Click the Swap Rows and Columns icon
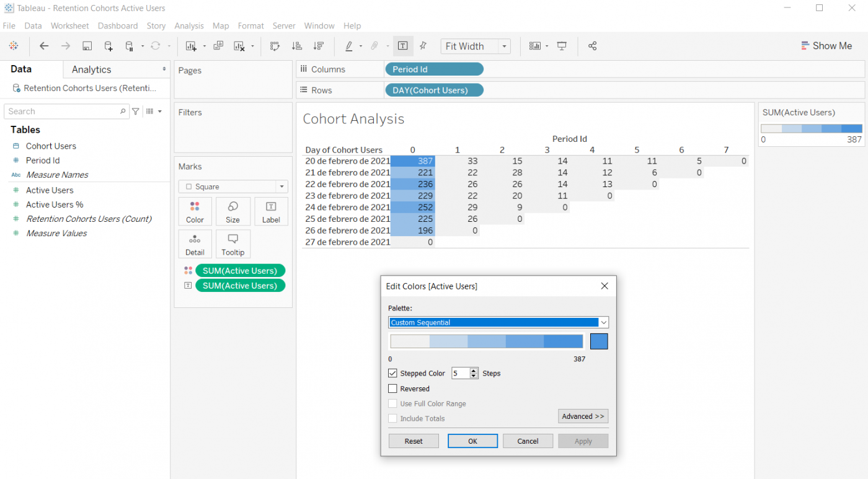Viewport: 868px width, 479px height. pos(275,46)
